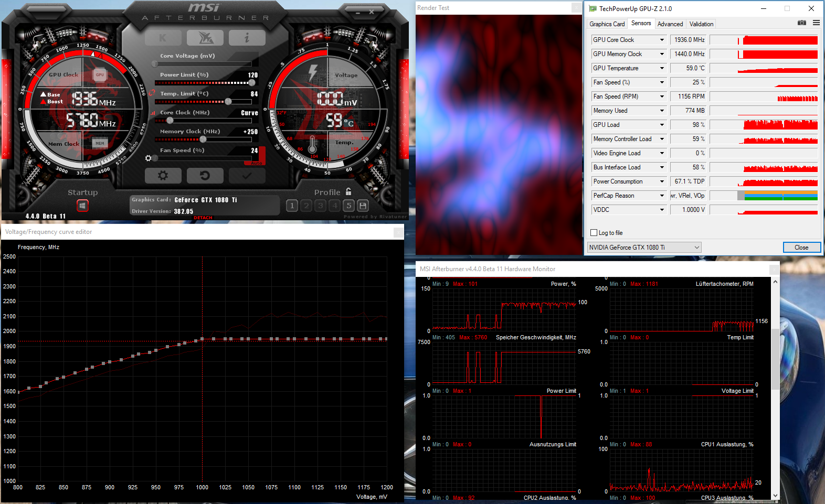Image resolution: width=825 pixels, height=504 pixels.
Task: Expand the Memory Used sensor dropdown
Action: coord(662,111)
